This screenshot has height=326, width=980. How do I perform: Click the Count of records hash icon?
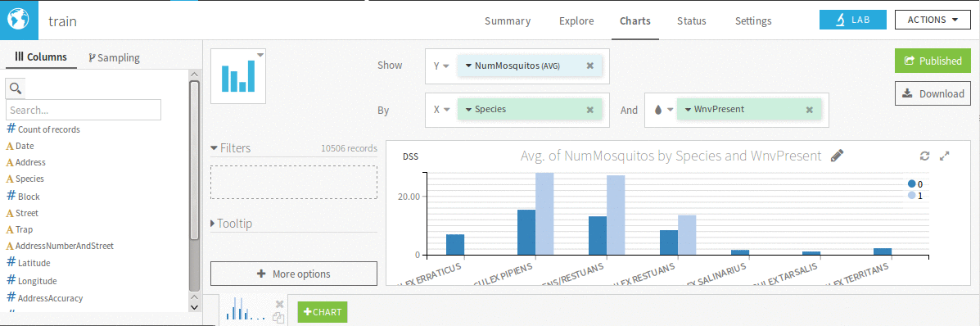point(11,129)
